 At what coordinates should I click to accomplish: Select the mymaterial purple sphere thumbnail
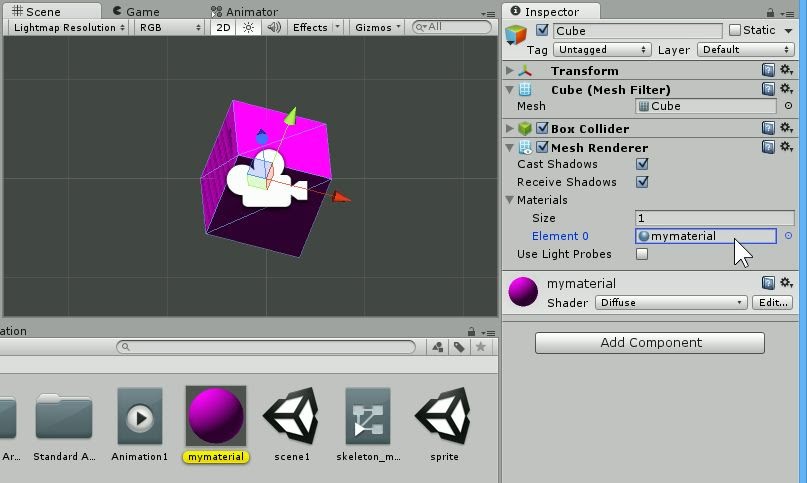(216, 416)
